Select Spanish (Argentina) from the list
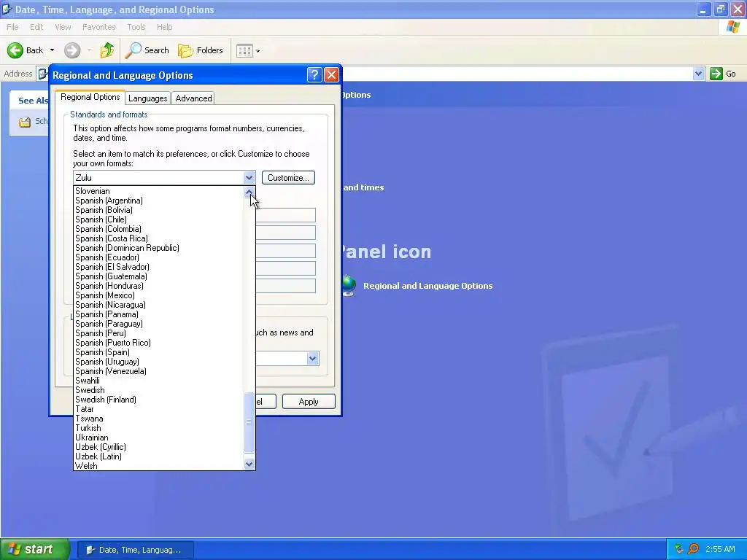Screen dimensions: 747x560 (158, 201)
